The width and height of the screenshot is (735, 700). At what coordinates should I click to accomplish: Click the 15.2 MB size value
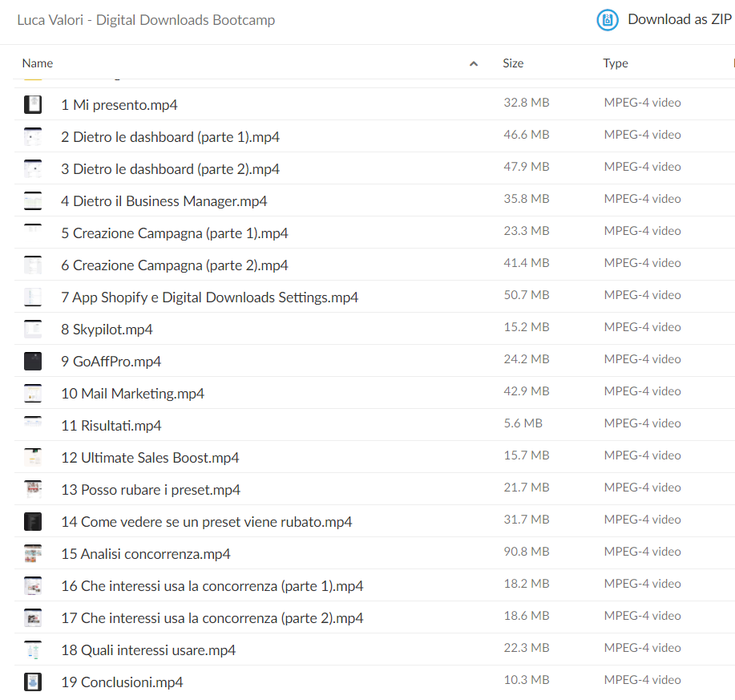(x=527, y=327)
